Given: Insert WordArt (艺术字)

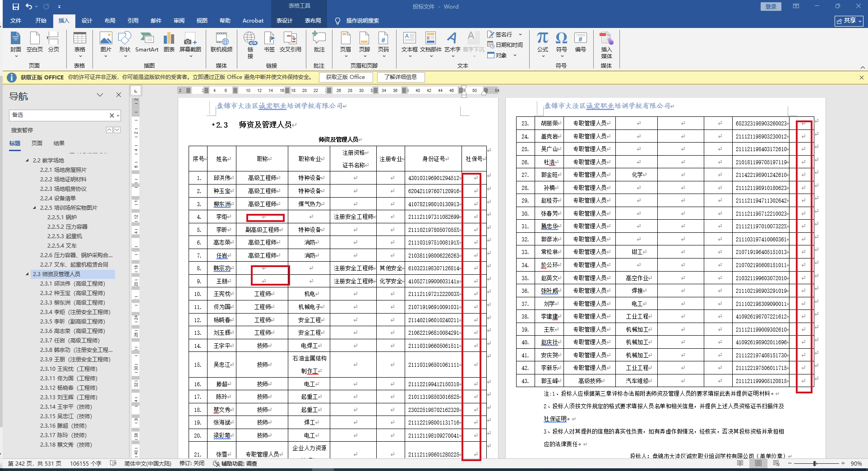Looking at the screenshot, I should (x=452, y=44).
